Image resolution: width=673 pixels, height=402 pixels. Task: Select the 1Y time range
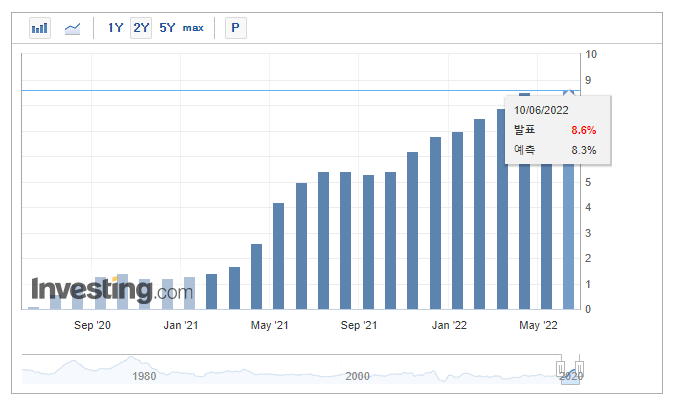(115, 28)
